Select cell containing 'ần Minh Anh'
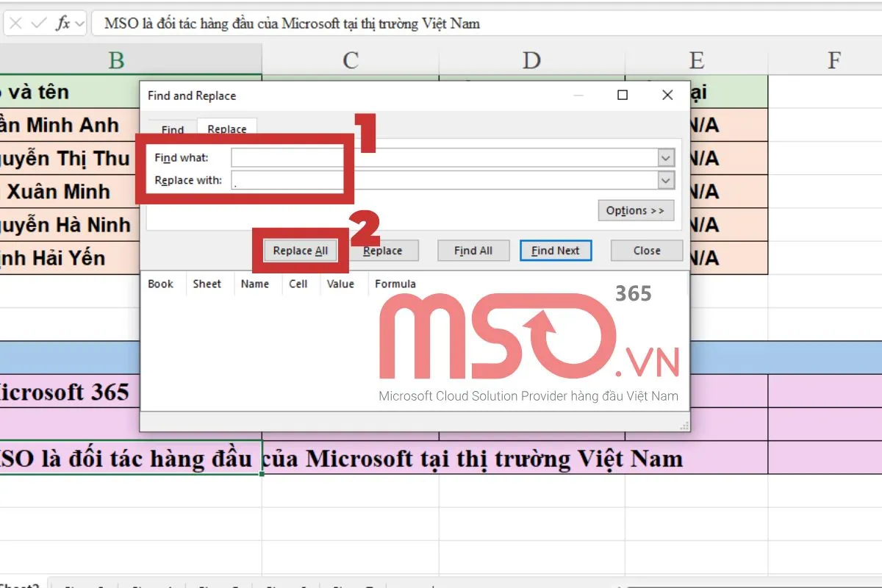 point(70,125)
